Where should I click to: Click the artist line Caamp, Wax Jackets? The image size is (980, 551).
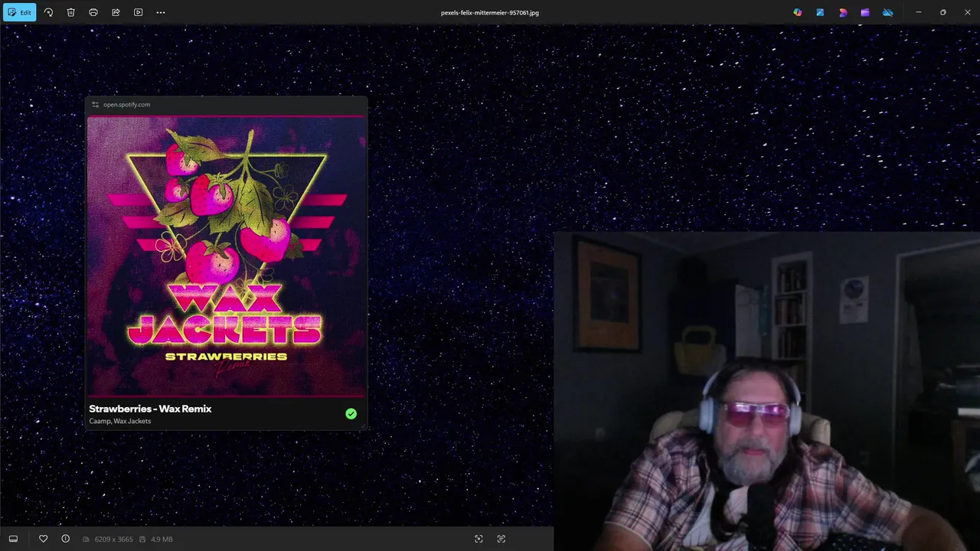(120, 421)
